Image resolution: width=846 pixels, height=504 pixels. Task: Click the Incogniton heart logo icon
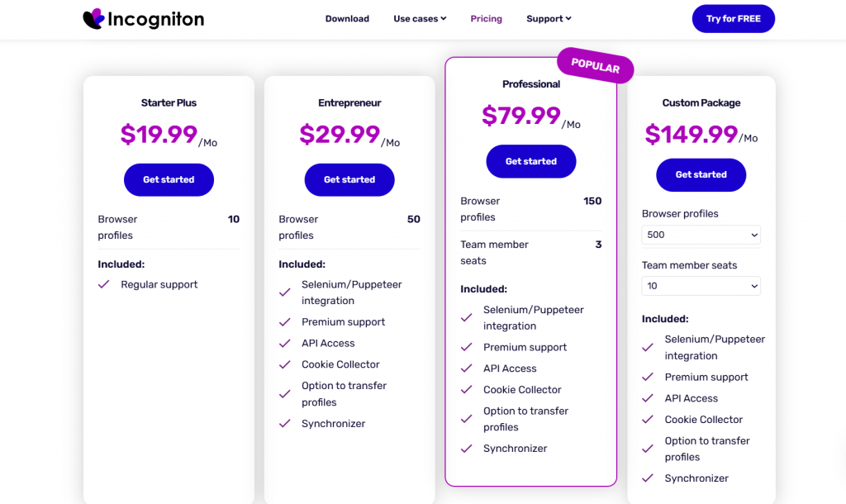[93, 18]
